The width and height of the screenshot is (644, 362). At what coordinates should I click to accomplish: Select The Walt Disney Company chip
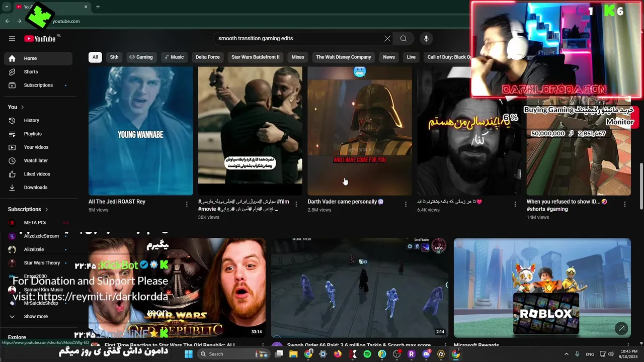pyautogui.click(x=344, y=57)
